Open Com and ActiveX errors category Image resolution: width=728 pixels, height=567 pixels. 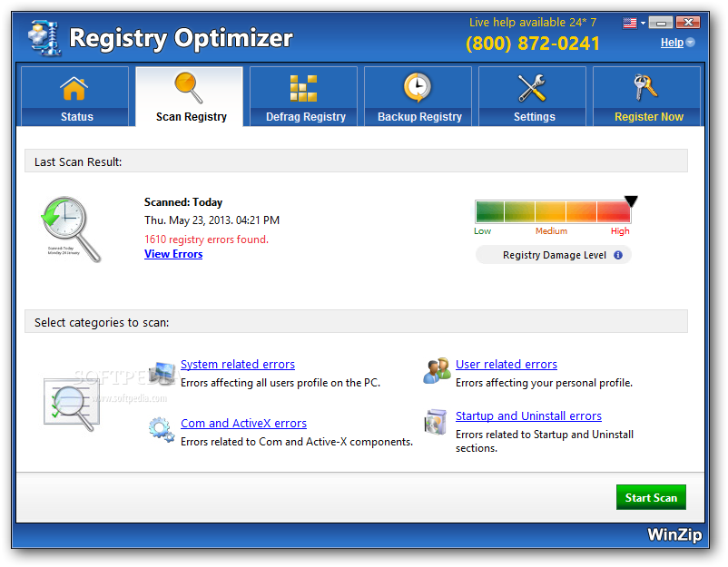244,423
